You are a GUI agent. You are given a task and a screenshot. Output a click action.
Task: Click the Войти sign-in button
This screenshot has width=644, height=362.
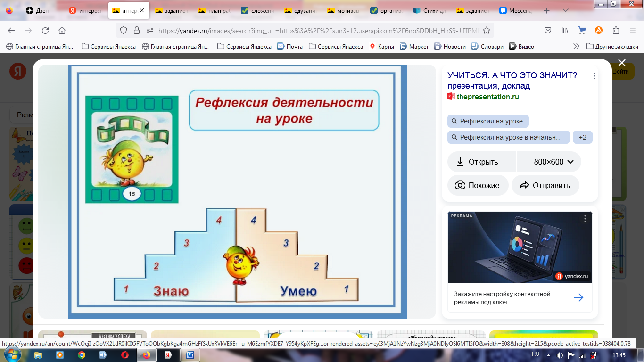[x=620, y=72]
